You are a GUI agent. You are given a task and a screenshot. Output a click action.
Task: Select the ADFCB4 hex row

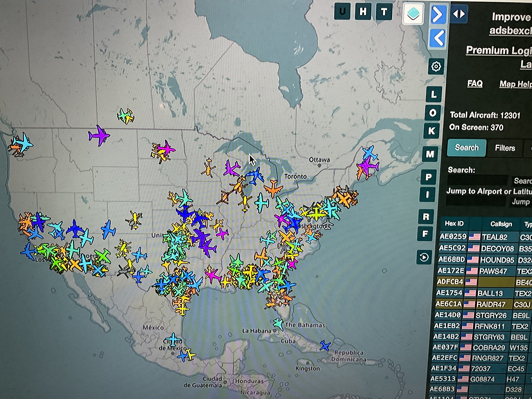(483, 282)
